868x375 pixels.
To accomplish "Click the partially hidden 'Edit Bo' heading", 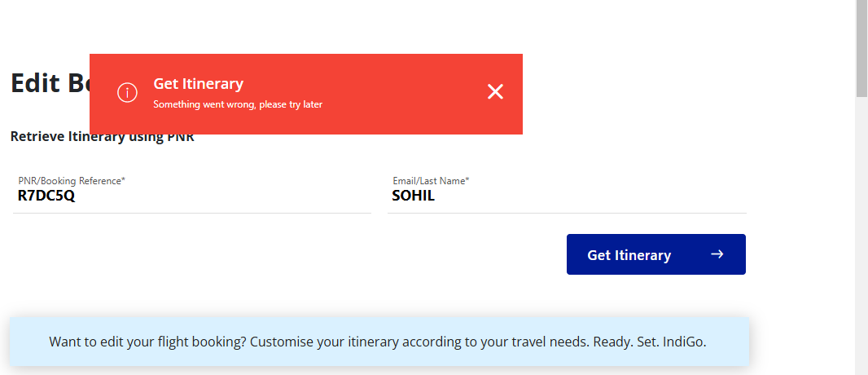I will coord(50,83).
